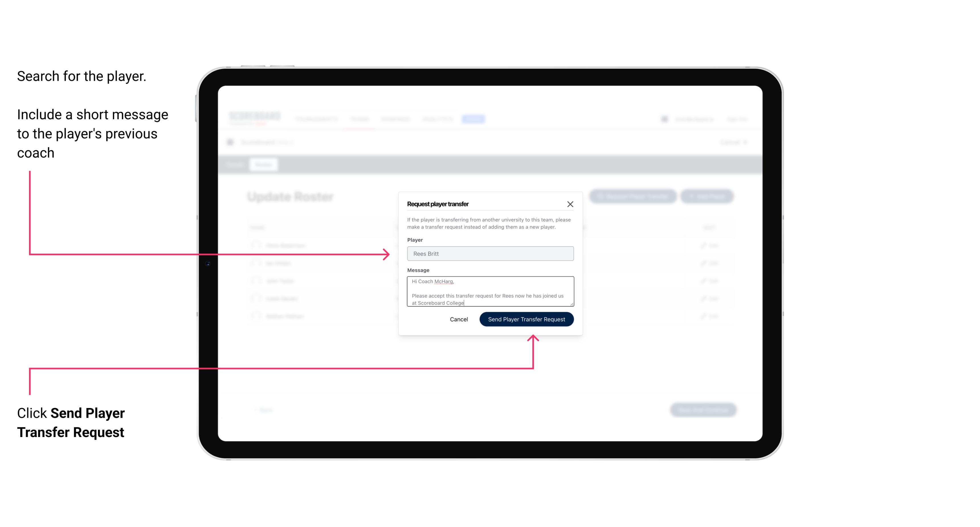
Task: Click Send Player Transfer Request button
Action: click(527, 319)
